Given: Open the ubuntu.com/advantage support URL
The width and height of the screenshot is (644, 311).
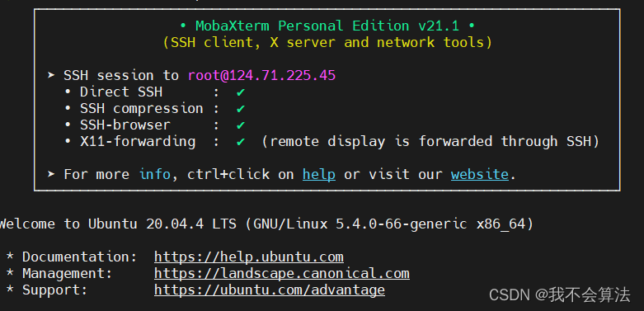Looking at the screenshot, I should [270, 290].
